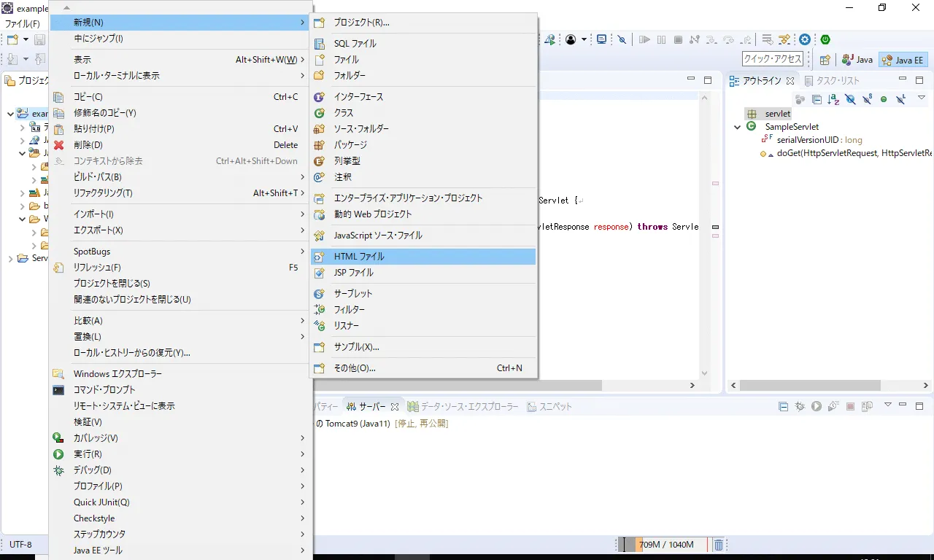The image size is (934, 560).
Task: Expand the インポート(I) submenu arrow
Action: 302,214
